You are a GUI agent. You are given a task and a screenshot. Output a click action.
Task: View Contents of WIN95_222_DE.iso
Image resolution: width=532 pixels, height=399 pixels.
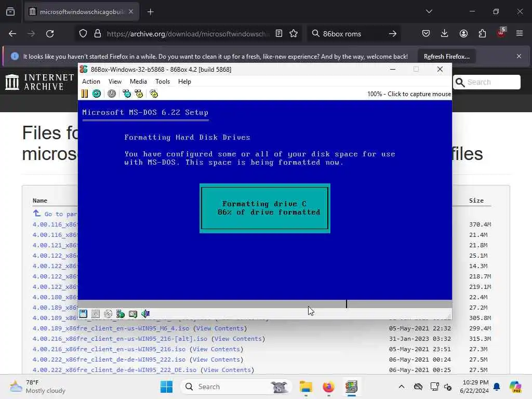pos(228,370)
